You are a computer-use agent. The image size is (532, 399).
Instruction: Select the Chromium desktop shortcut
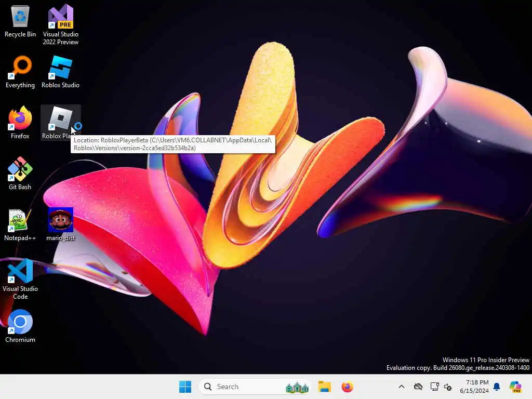(x=20, y=326)
